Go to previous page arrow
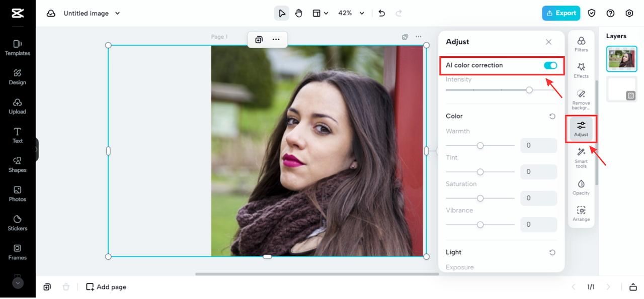The width and height of the screenshot is (644, 299). 573,287
